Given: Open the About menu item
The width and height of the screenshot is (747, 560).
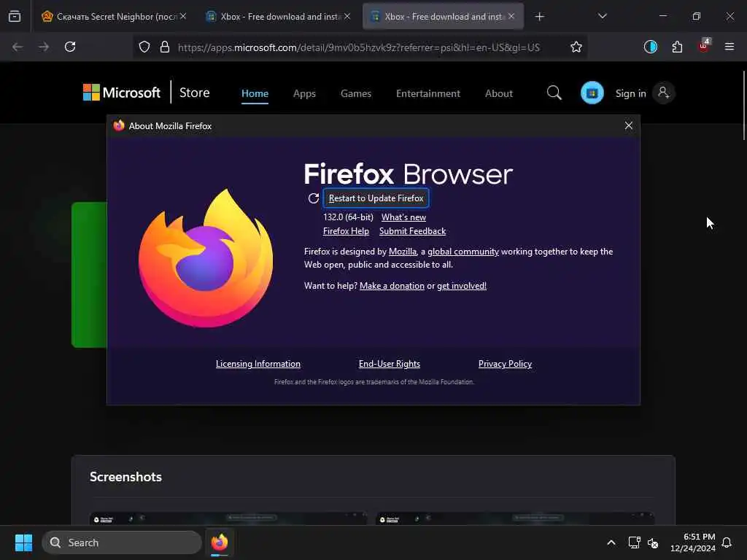Looking at the screenshot, I should click(x=499, y=93).
